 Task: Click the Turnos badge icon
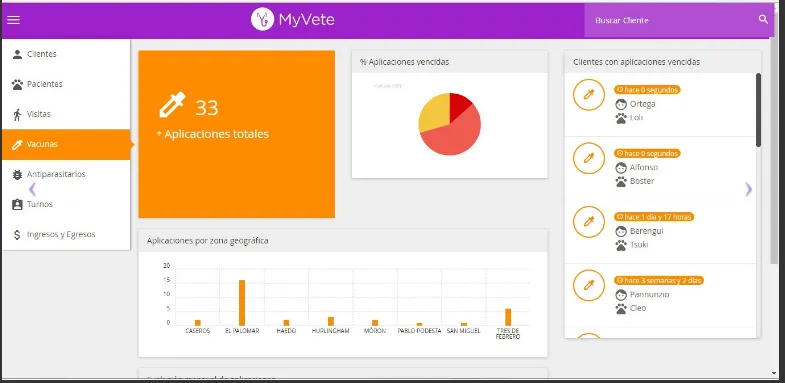click(17, 204)
